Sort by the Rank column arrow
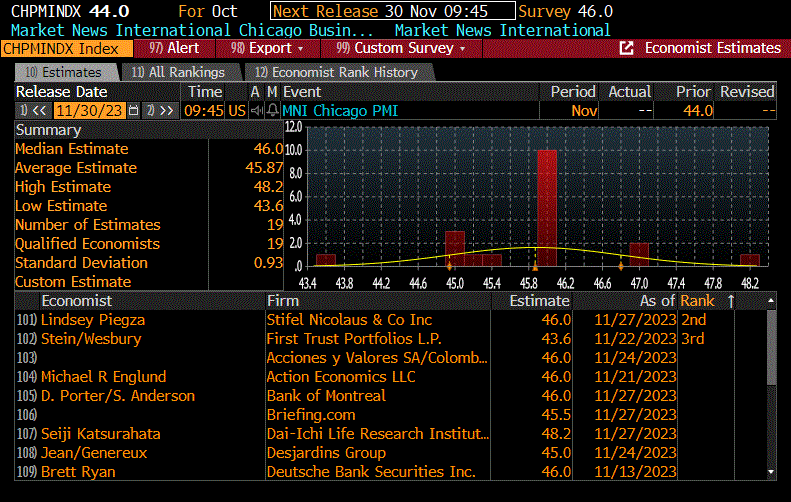Screen dimensions: 791x502 coord(730,301)
